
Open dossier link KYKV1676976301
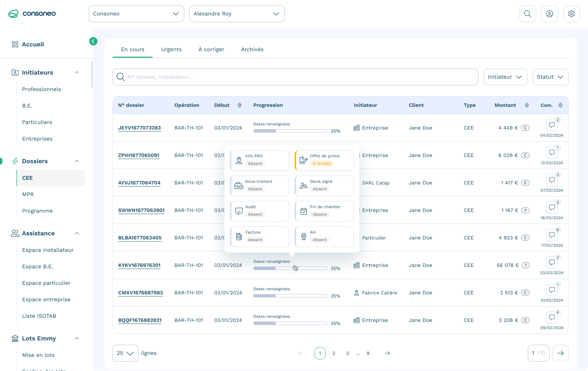pyautogui.click(x=139, y=265)
